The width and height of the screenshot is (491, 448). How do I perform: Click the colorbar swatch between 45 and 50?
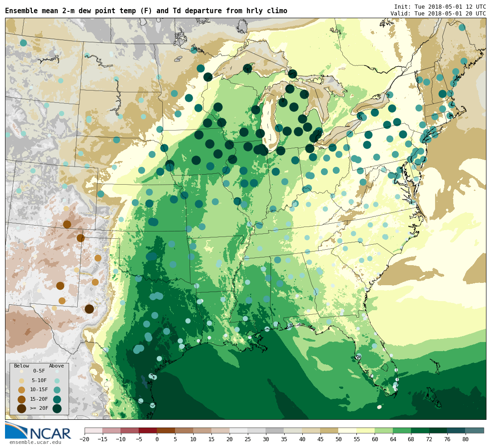329,430
